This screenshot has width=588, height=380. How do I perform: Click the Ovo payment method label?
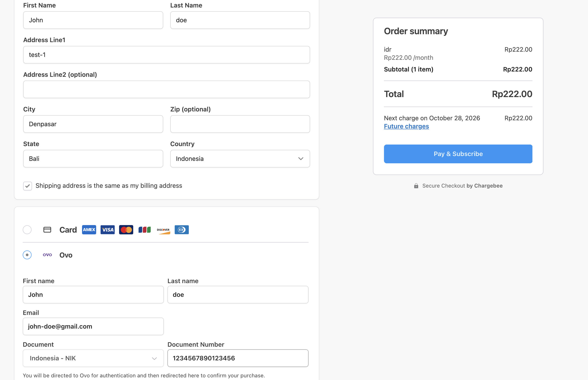pyautogui.click(x=66, y=255)
